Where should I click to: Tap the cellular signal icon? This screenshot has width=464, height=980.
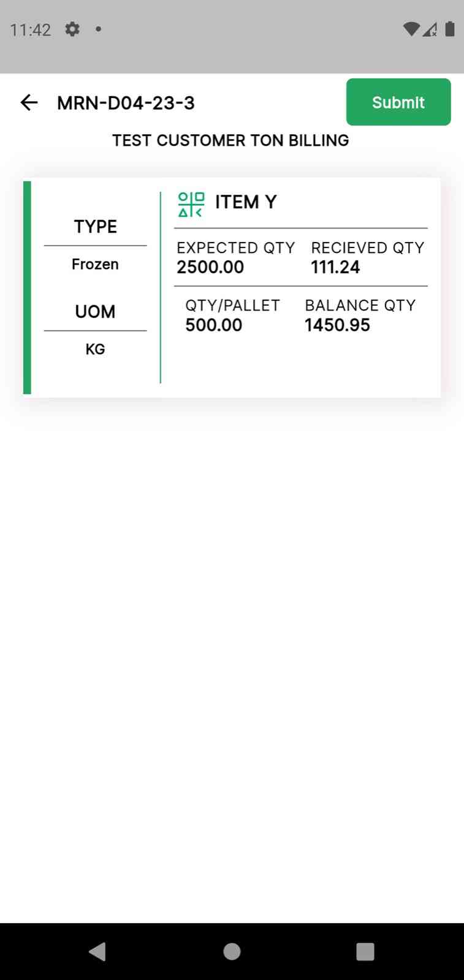click(x=430, y=29)
